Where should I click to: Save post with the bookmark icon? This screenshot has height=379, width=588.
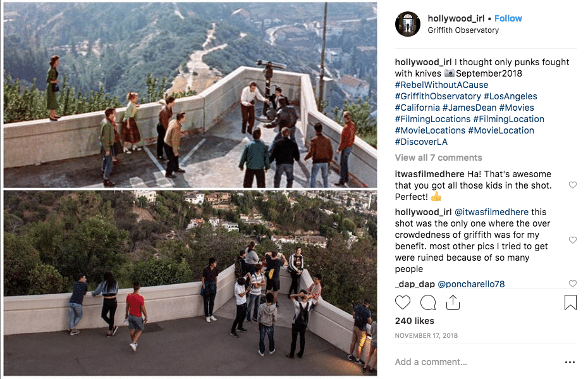click(x=570, y=302)
